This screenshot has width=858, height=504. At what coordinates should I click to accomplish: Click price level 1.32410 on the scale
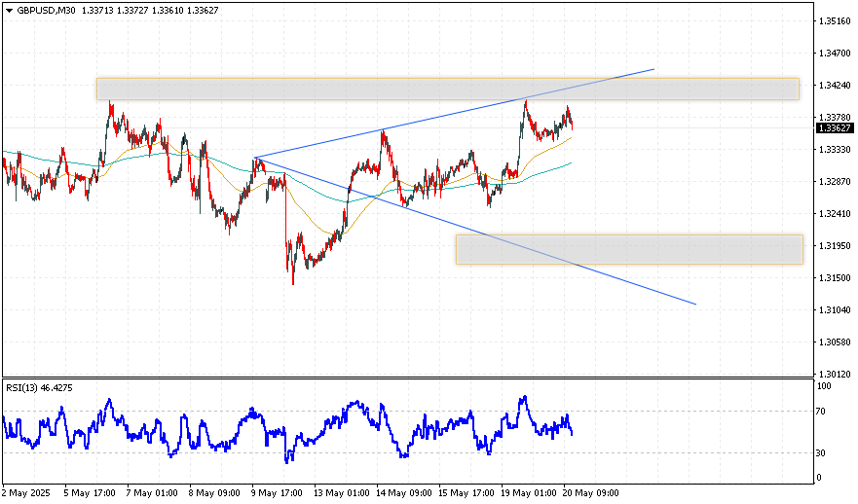pos(835,214)
